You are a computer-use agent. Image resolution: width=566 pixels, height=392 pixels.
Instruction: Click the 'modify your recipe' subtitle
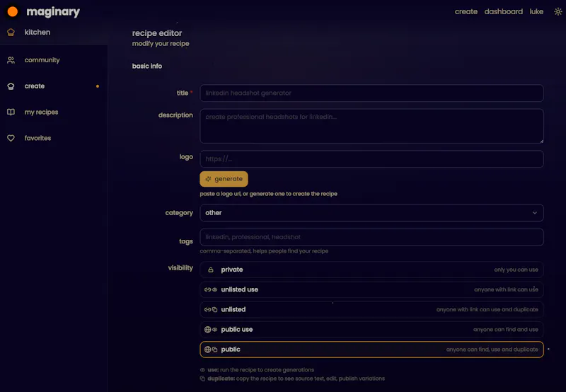click(161, 44)
